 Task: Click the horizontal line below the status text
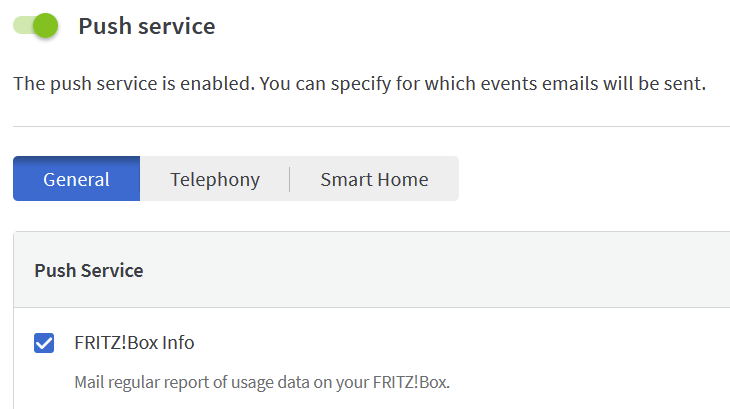[x=370, y=126]
